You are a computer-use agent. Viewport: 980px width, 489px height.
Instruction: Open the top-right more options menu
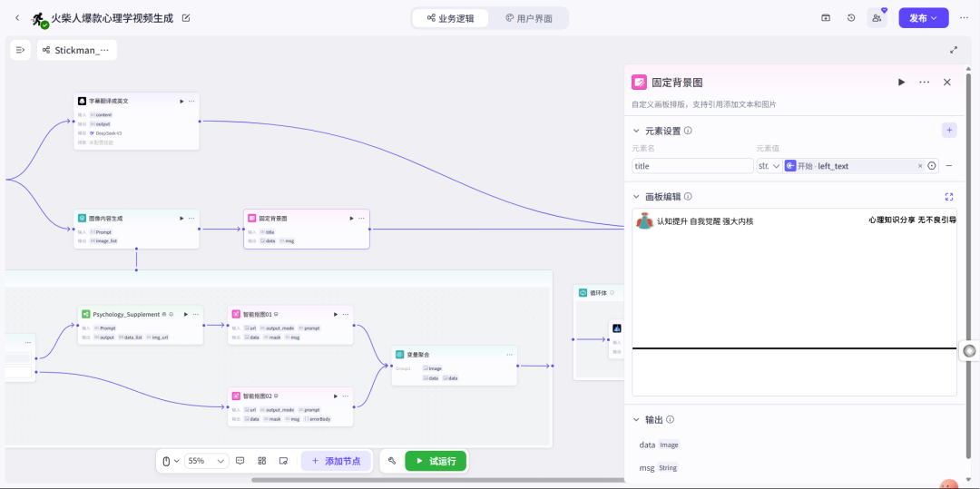[965, 18]
